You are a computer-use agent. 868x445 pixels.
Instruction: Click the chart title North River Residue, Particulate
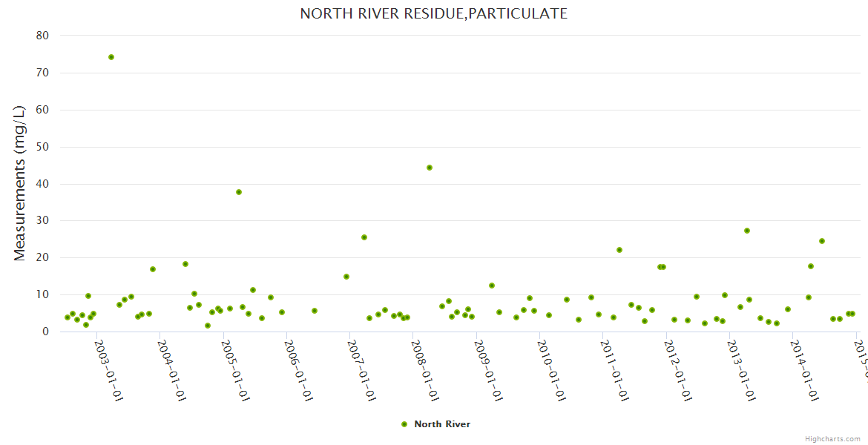[434, 13]
